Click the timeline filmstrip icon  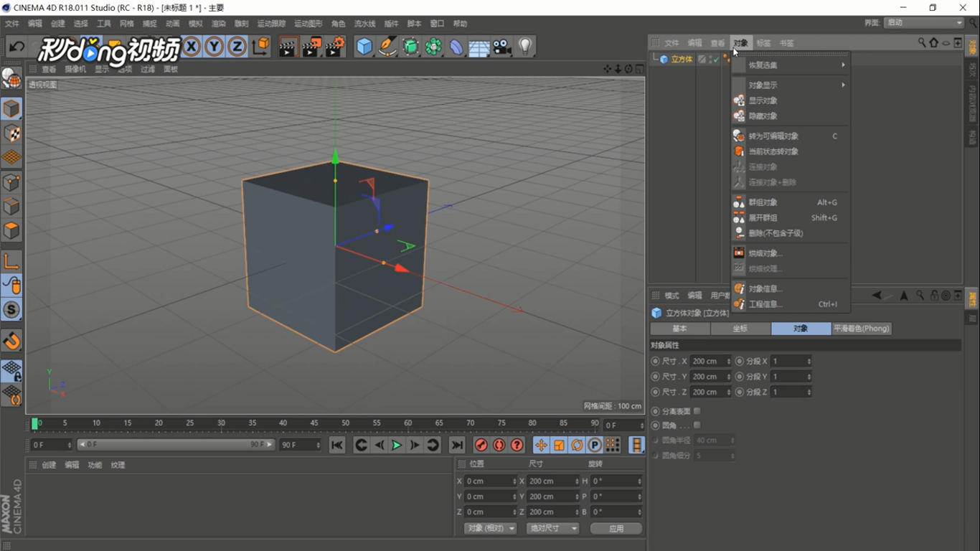(636, 446)
